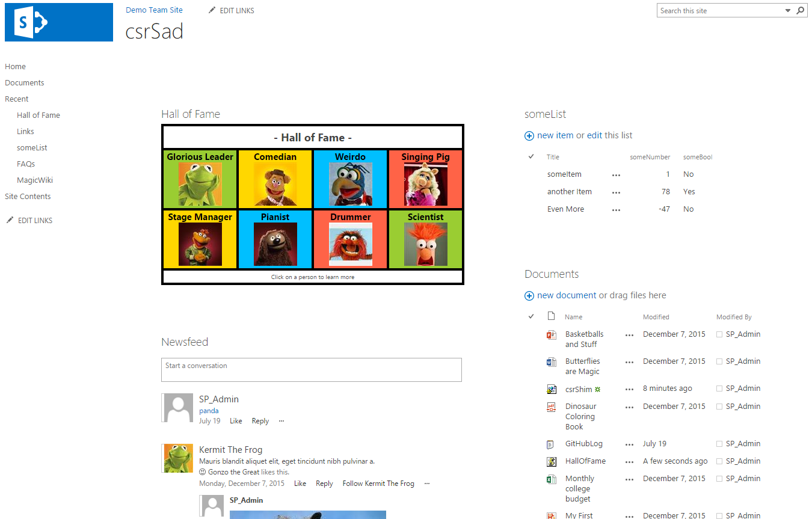Click the Excel icon for Monthly college budget
Image resolution: width=812 pixels, height=519 pixels.
551,479
